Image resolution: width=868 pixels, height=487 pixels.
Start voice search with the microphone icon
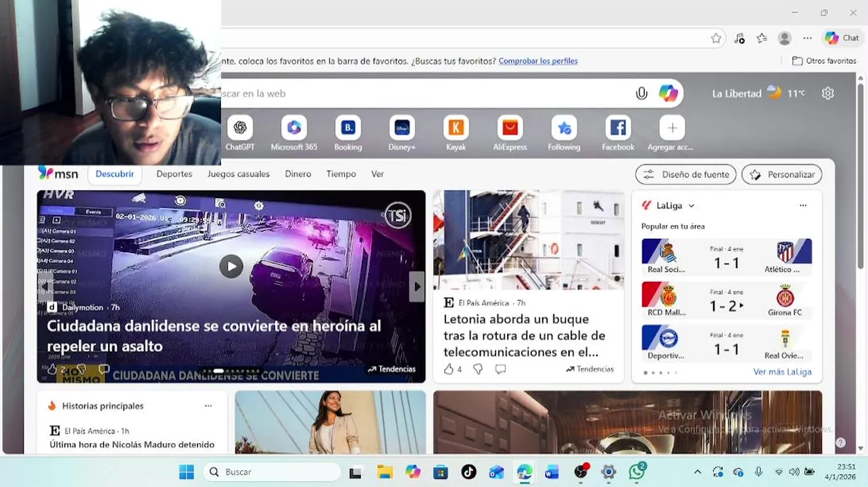(642, 93)
